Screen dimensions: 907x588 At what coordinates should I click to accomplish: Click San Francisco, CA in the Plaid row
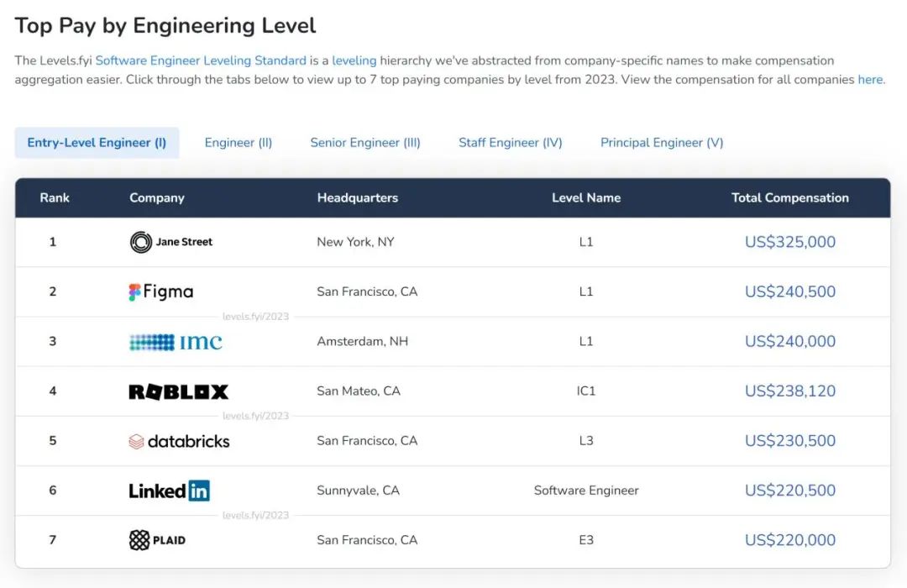pos(367,540)
